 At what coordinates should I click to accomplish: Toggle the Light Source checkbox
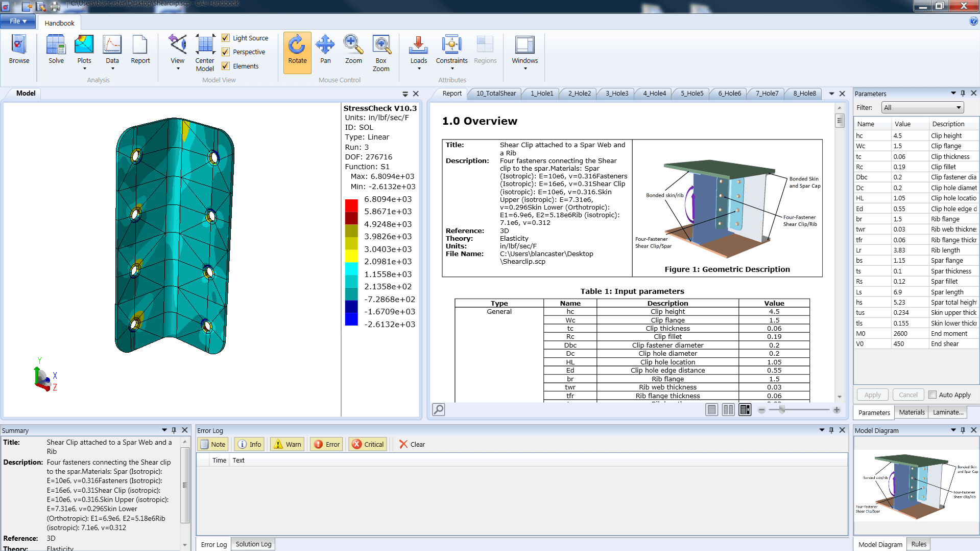pyautogui.click(x=226, y=38)
